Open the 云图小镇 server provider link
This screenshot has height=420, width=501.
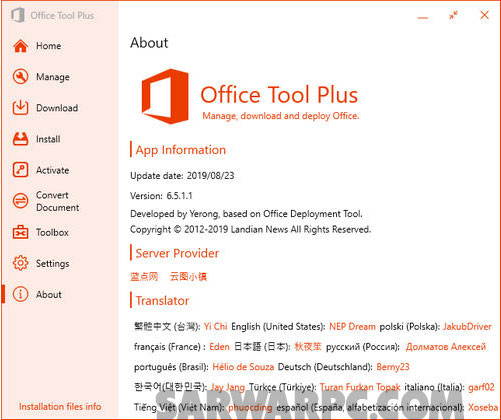click(188, 276)
